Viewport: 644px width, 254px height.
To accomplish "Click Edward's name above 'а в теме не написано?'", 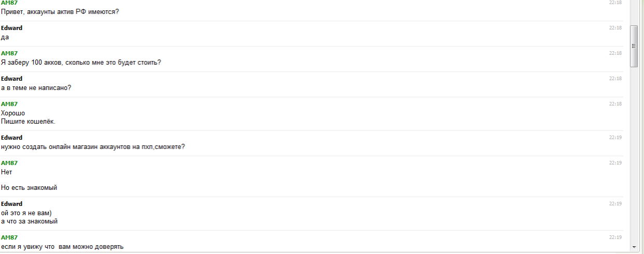I will 11,79.
